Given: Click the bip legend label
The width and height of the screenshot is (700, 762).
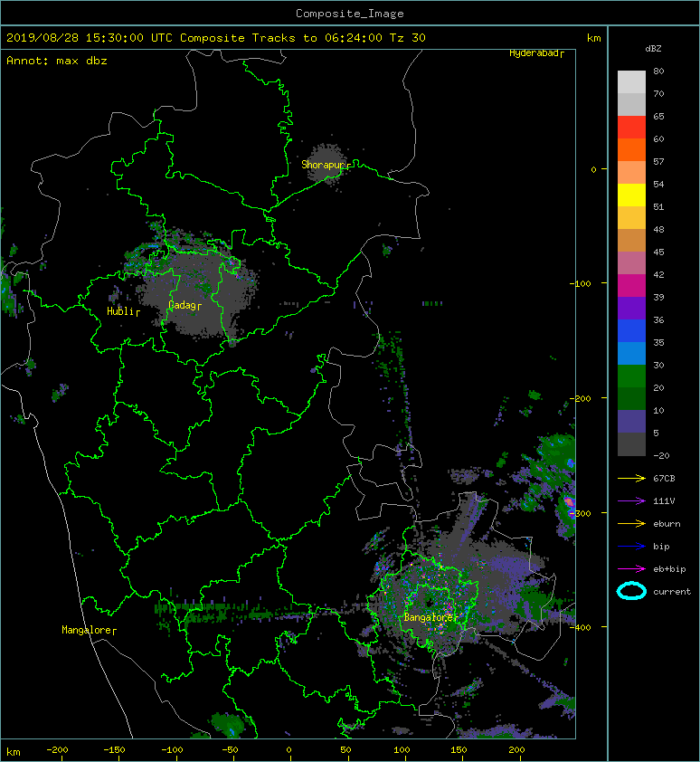Looking at the screenshot, I should (661, 547).
